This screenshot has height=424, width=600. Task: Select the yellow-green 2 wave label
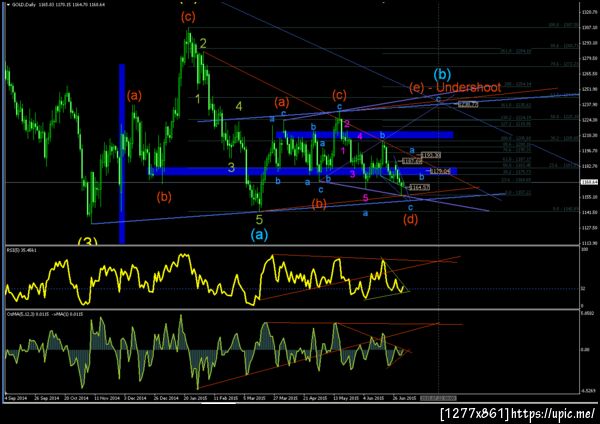pyautogui.click(x=203, y=43)
